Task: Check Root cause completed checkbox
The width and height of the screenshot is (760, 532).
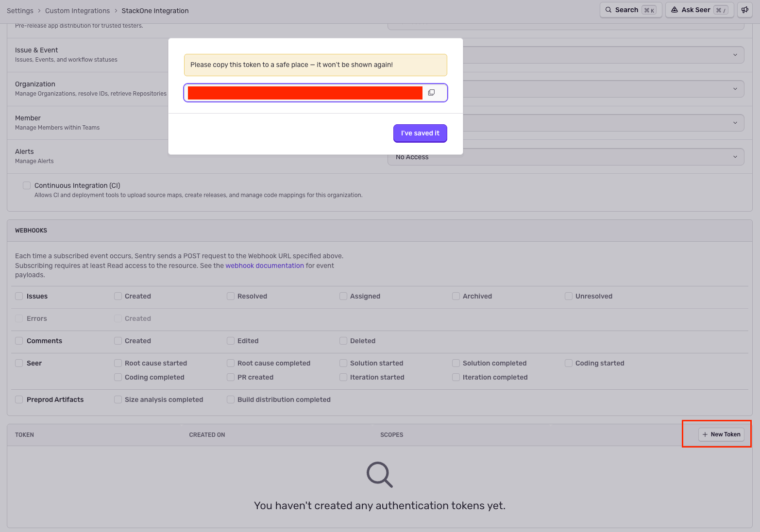Action: tap(231, 363)
